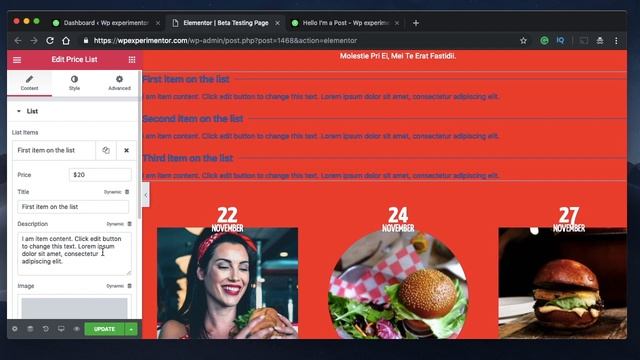Open Dynamic tags for Title
Image resolution: width=640 pixels, height=360 pixels.
(x=117, y=192)
